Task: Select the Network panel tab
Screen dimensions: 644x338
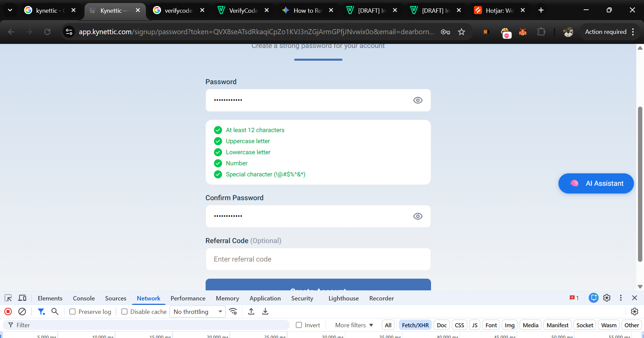Action: pyautogui.click(x=149, y=298)
